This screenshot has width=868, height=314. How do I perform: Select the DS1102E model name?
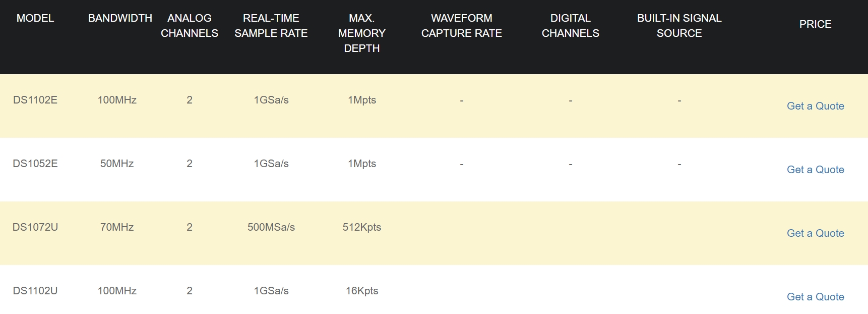pos(35,100)
